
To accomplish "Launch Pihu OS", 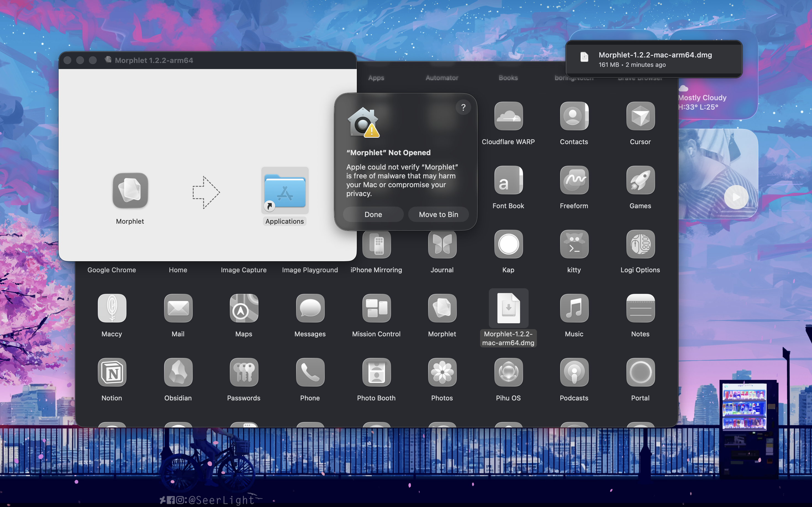I will (x=508, y=372).
